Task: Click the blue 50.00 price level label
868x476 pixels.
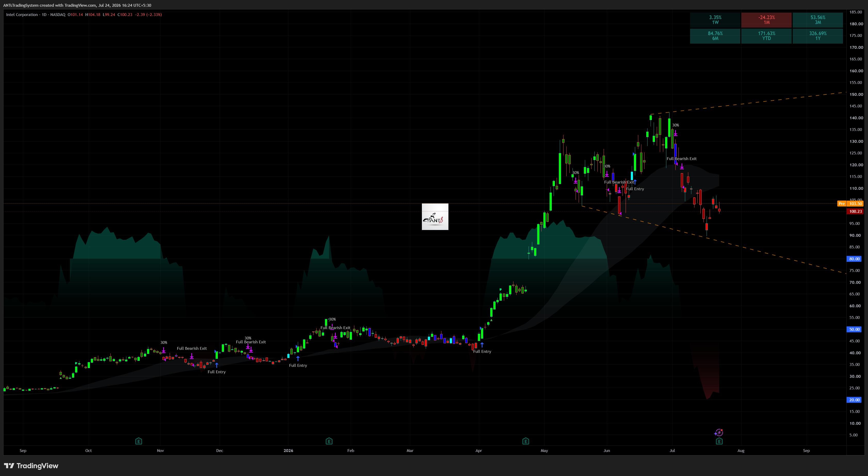Action: coord(855,329)
